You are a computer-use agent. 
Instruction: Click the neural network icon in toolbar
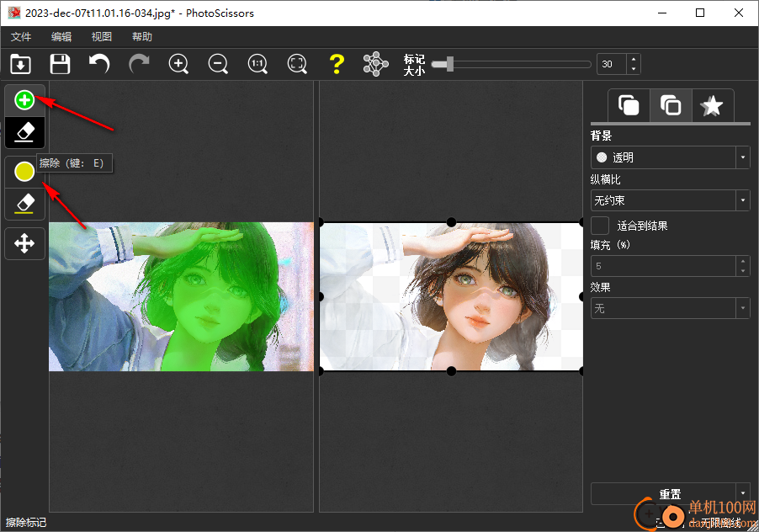(376, 64)
